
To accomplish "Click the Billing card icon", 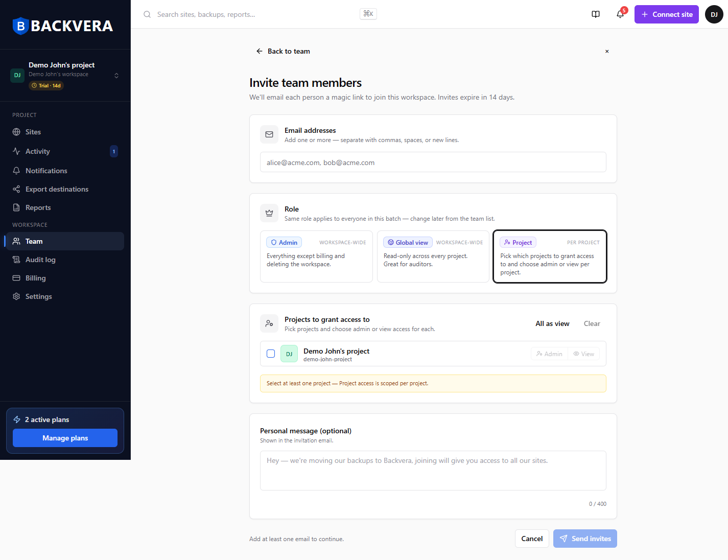I will click(x=16, y=278).
